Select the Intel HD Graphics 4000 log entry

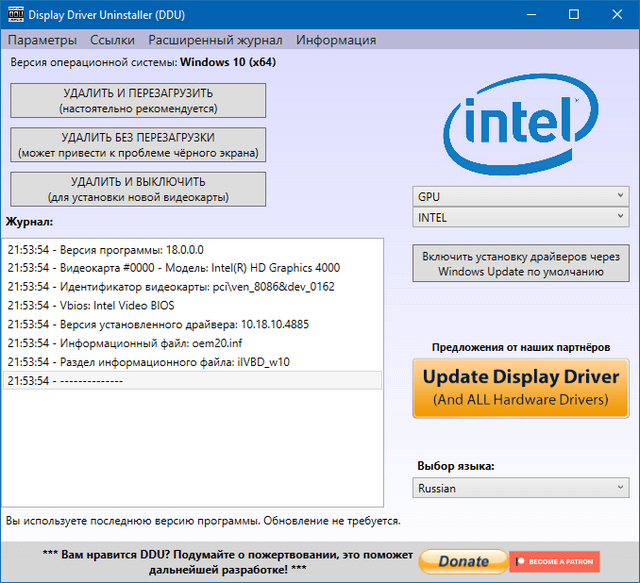coord(173,267)
